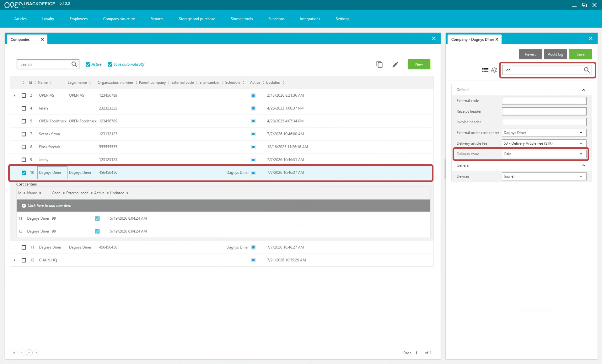Select checkbox for OPEN Foodtruck row
This screenshot has width=602, height=364.
(24, 121)
